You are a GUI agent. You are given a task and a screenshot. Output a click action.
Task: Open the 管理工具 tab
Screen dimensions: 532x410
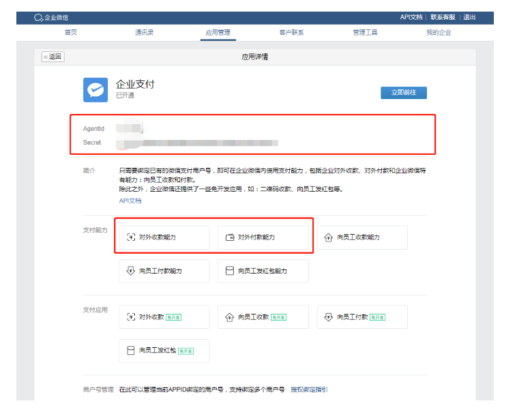tap(365, 32)
